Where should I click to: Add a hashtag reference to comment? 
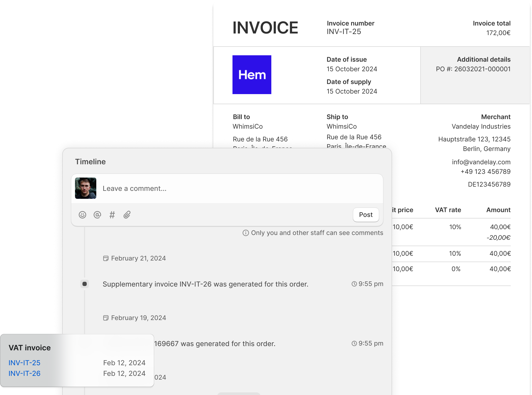click(x=112, y=215)
